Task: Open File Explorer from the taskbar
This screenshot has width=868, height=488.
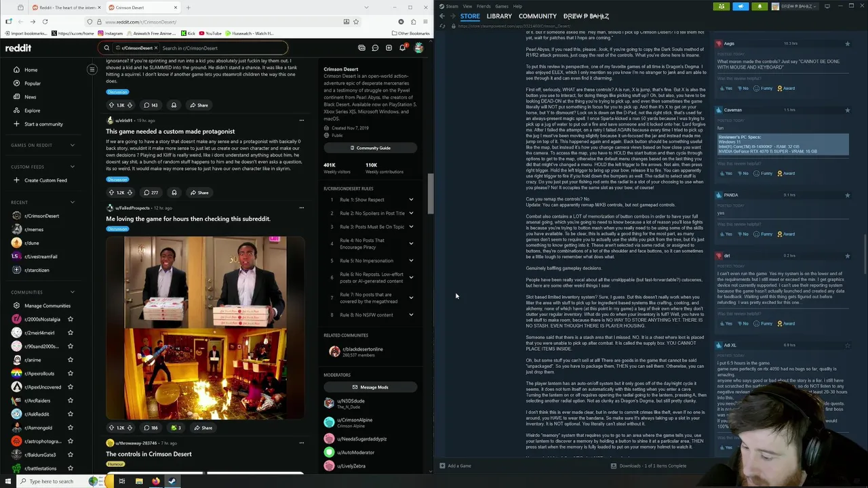Action: (x=139, y=481)
